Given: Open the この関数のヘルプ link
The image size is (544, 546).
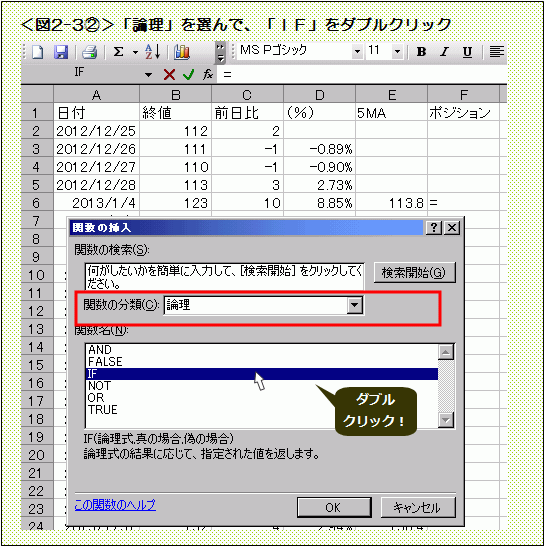Looking at the screenshot, I should click(x=115, y=505).
